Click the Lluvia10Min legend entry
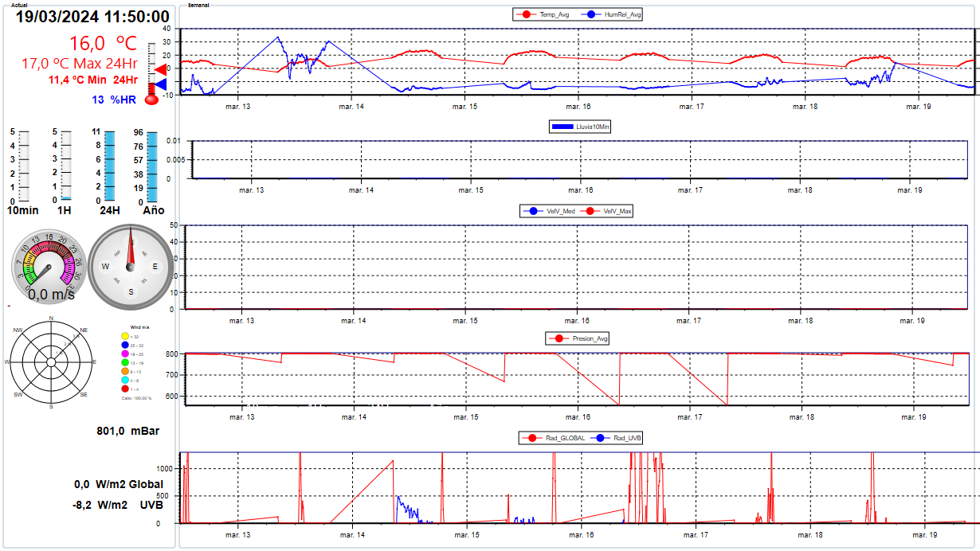Viewport: 980px width, 551px height. click(x=580, y=126)
